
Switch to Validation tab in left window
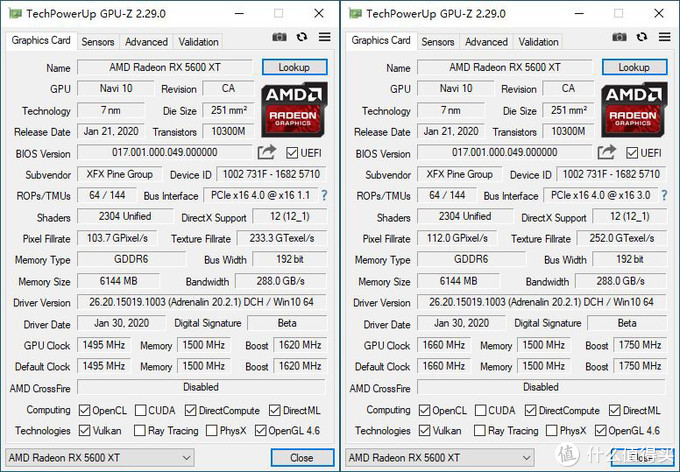(199, 42)
